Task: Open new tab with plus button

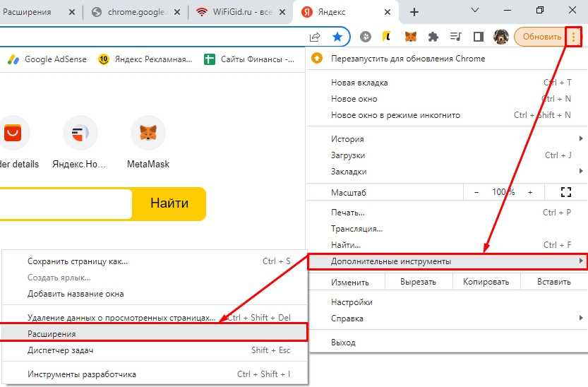Action: [414, 12]
